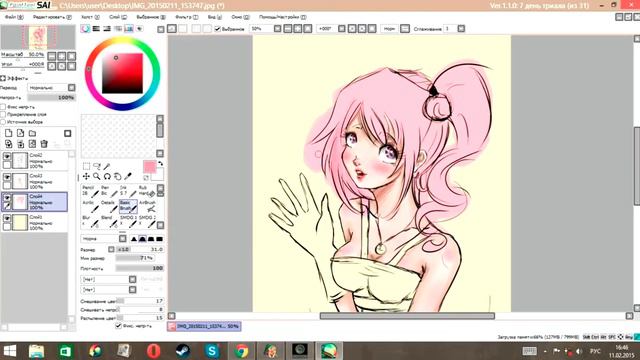Click the navigator canvas thumbnail

(x=38, y=37)
